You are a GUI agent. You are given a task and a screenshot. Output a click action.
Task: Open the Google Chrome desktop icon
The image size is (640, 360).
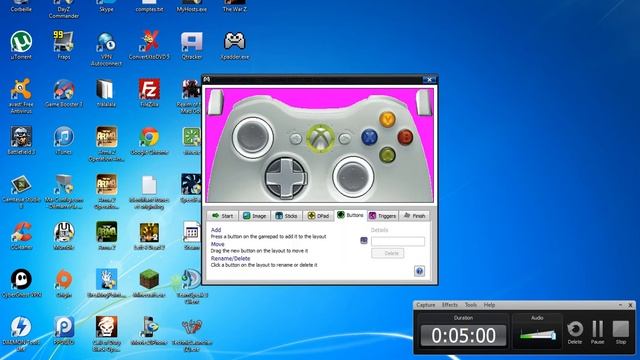[149, 140]
